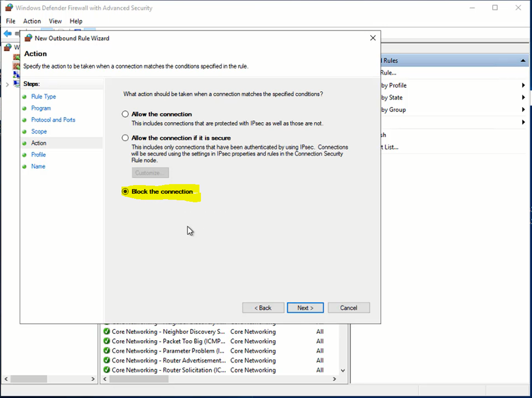Click the green check icon for Router Advertisement rule
This screenshot has height=398, width=532.
107,360
